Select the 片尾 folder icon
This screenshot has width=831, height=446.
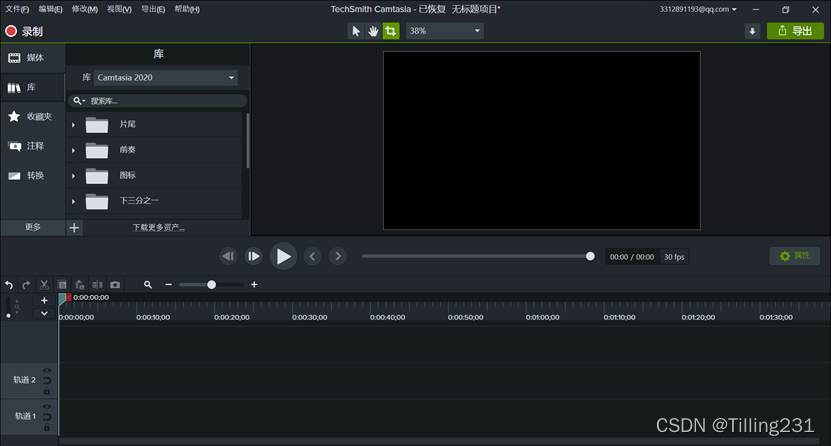97,125
